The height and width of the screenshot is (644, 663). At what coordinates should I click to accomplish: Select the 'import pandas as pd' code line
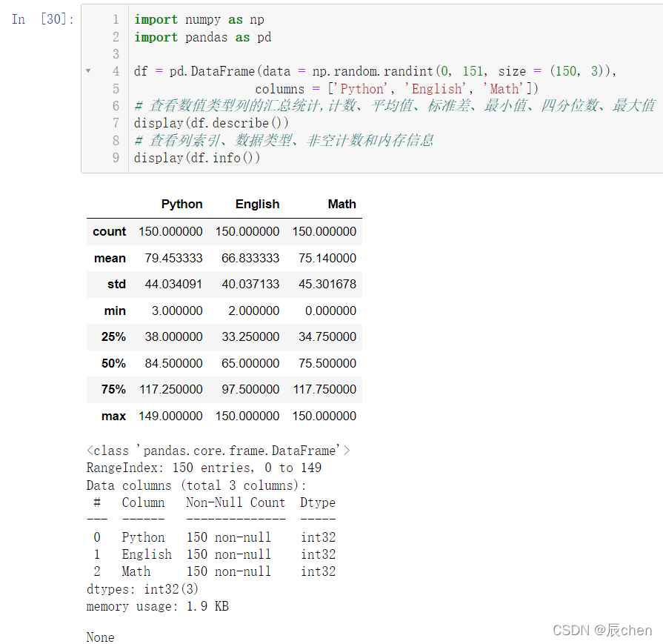point(202,37)
